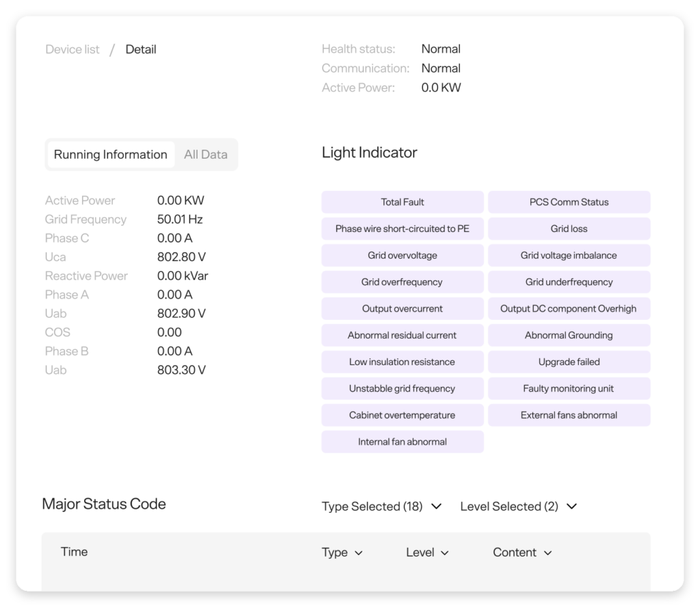Open the Type Selected (18) filter dropdown
Screen dimensions: 700x608
click(x=381, y=506)
